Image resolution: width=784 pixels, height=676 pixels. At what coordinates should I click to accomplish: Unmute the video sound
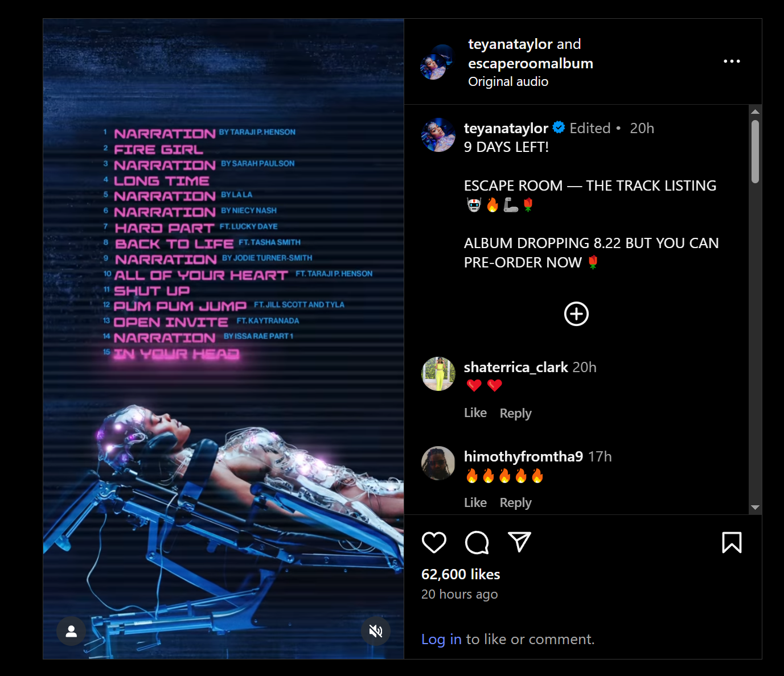tap(376, 631)
